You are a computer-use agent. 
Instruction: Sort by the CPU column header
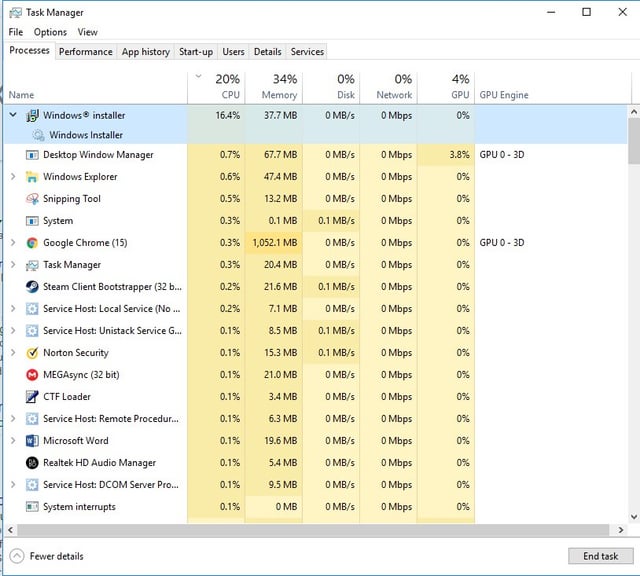tap(216, 88)
